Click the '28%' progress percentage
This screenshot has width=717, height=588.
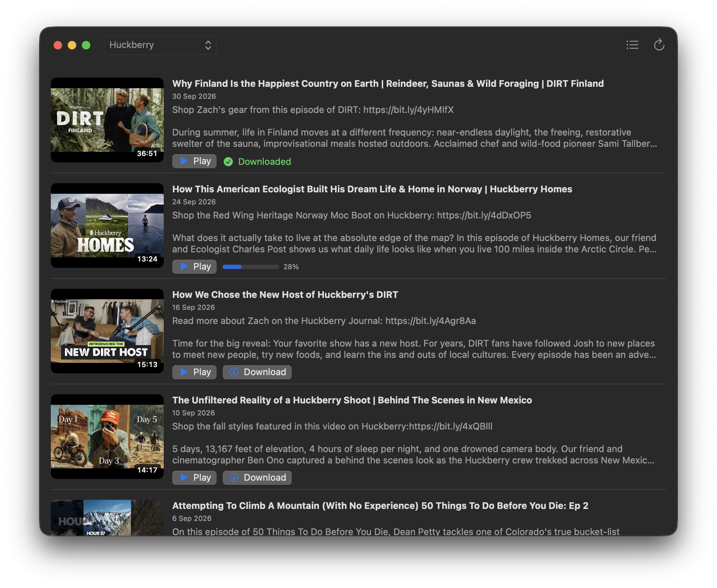pyautogui.click(x=291, y=267)
